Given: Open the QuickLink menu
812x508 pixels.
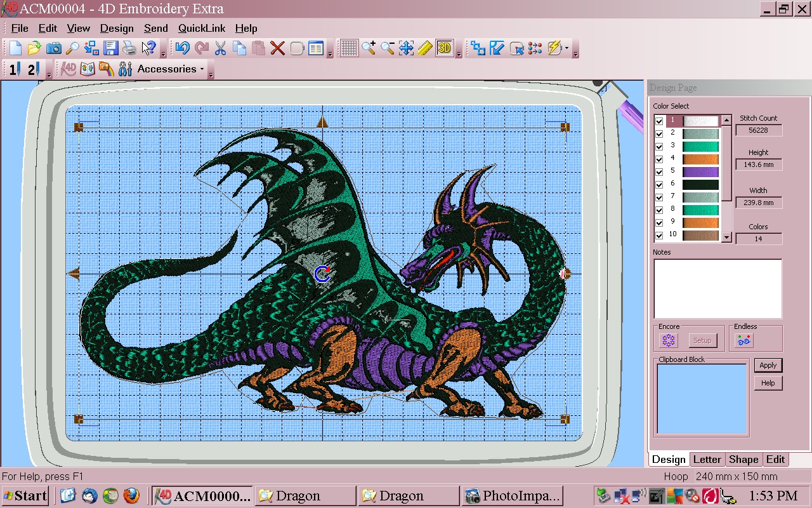Looking at the screenshot, I should point(202,28).
